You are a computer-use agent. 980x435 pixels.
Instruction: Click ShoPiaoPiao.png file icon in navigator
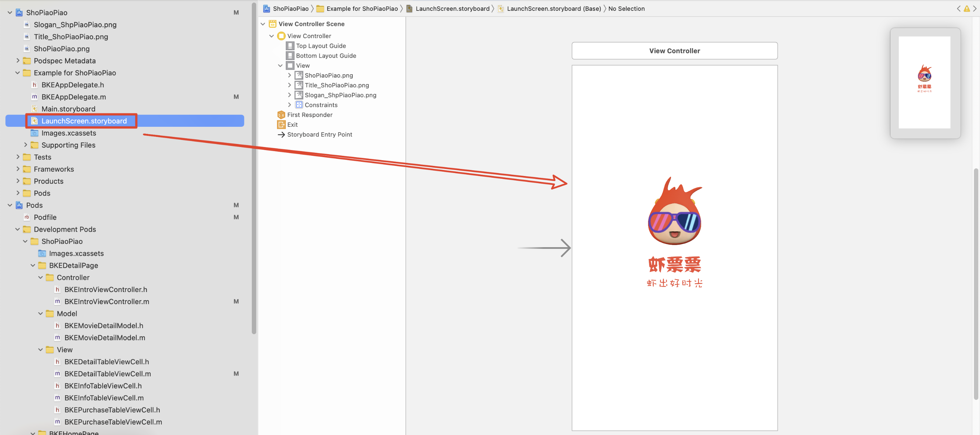[27, 49]
